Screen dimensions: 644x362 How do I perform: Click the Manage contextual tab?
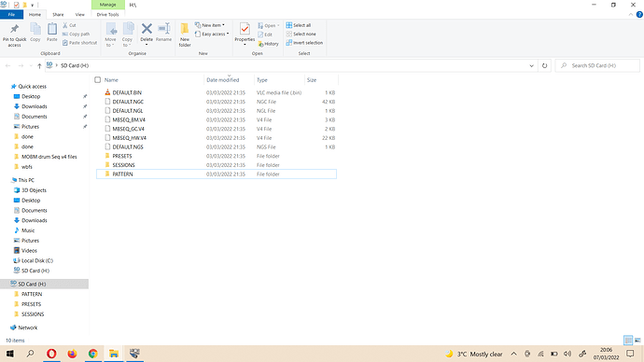pos(107,5)
